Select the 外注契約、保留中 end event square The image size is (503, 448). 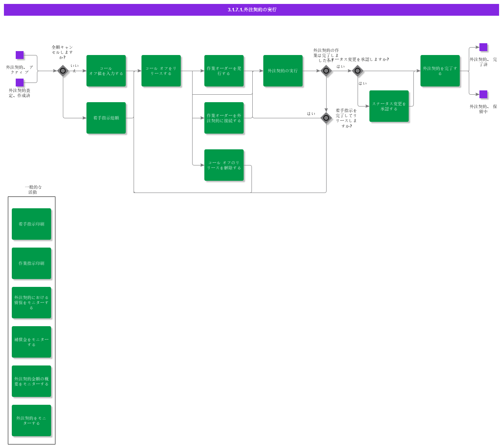pyautogui.click(x=483, y=94)
